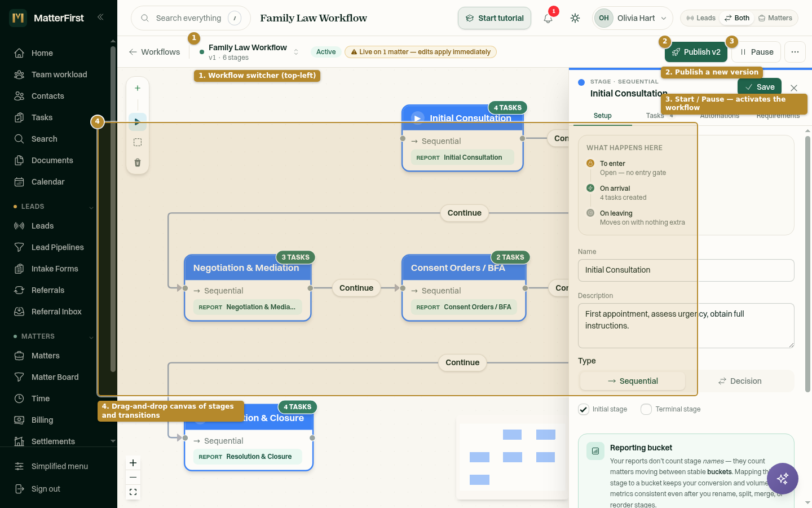This screenshot has height=508, width=812.
Task: Switch view to Leads only
Action: point(701,18)
